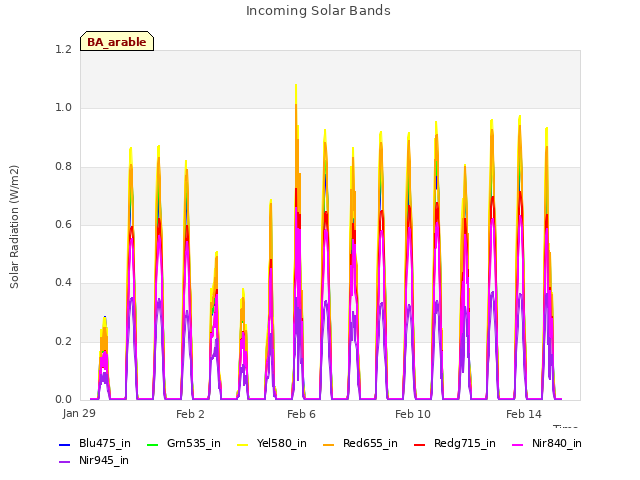Click the Incoming Solar Bands chart title
This screenshot has width=640, height=480.
click(318, 11)
